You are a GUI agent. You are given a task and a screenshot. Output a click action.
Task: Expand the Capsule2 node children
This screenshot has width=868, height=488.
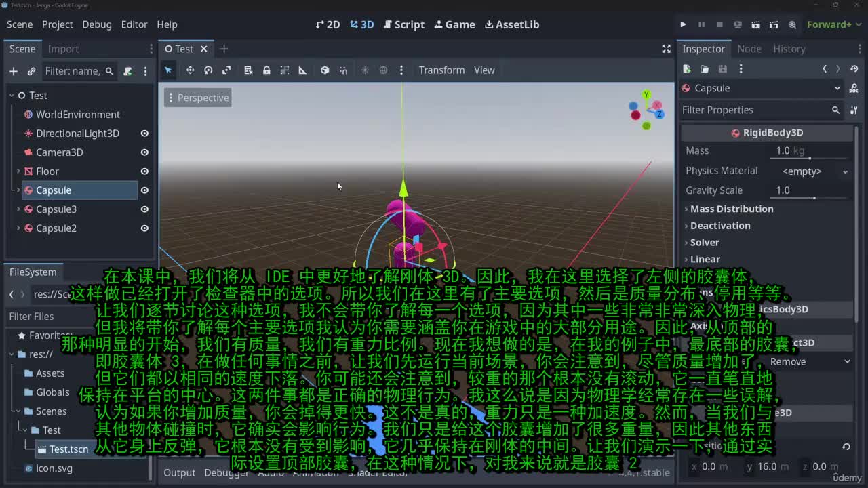coord(18,228)
